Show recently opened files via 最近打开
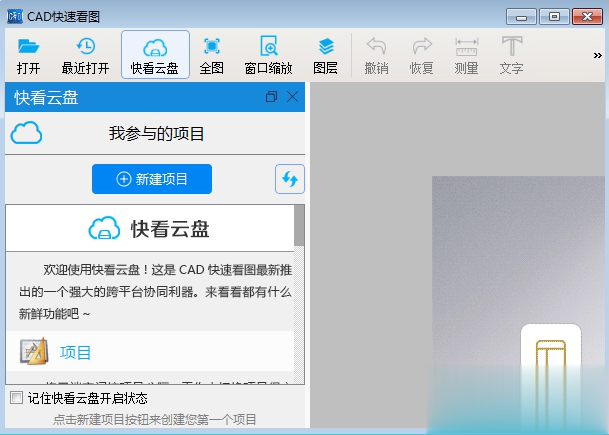The image size is (609, 435). tap(85, 55)
